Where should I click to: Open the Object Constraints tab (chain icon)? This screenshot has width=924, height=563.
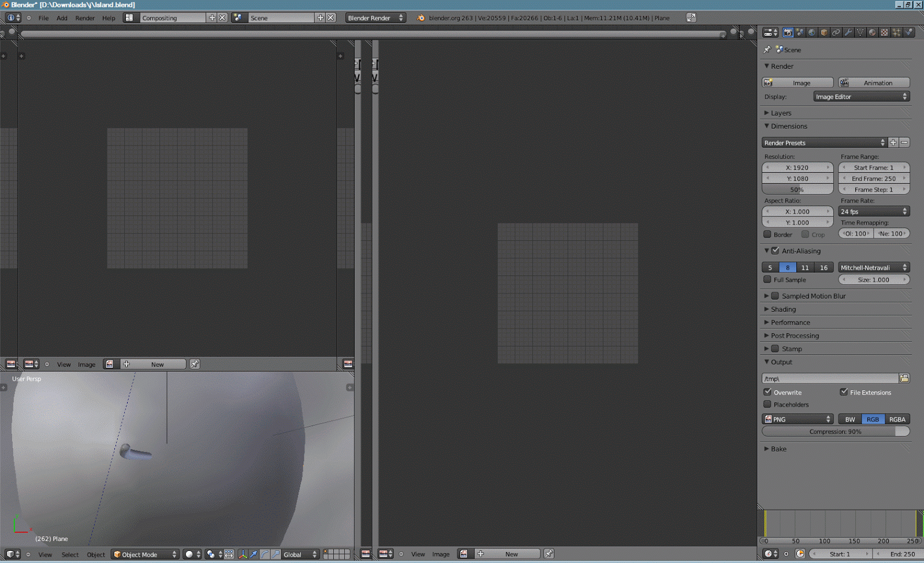(x=836, y=32)
